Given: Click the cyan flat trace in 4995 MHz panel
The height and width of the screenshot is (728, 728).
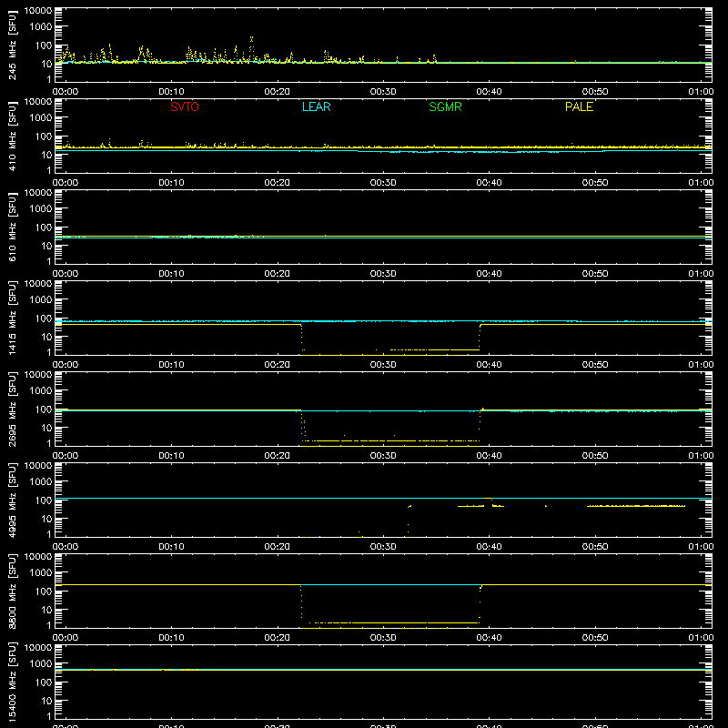Looking at the screenshot, I should [x=383, y=498].
